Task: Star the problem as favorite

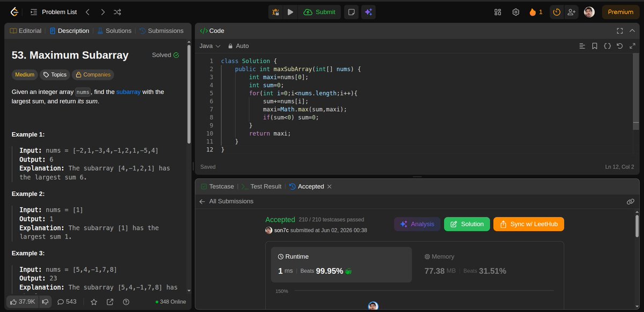Action: click(94, 302)
